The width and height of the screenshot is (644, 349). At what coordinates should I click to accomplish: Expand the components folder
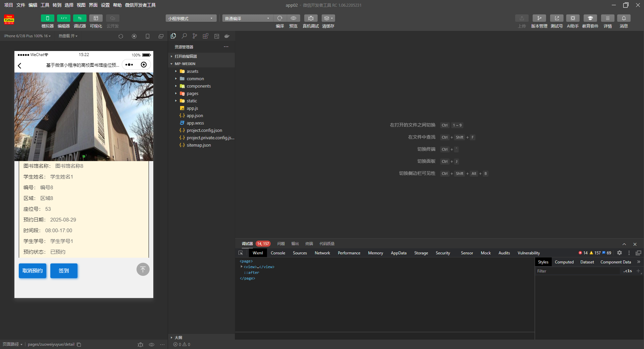coord(201,86)
